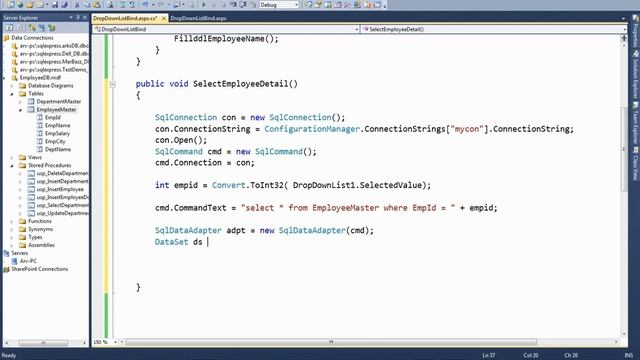Select the Synonyms folder
The image size is (640, 360).
point(40,229)
